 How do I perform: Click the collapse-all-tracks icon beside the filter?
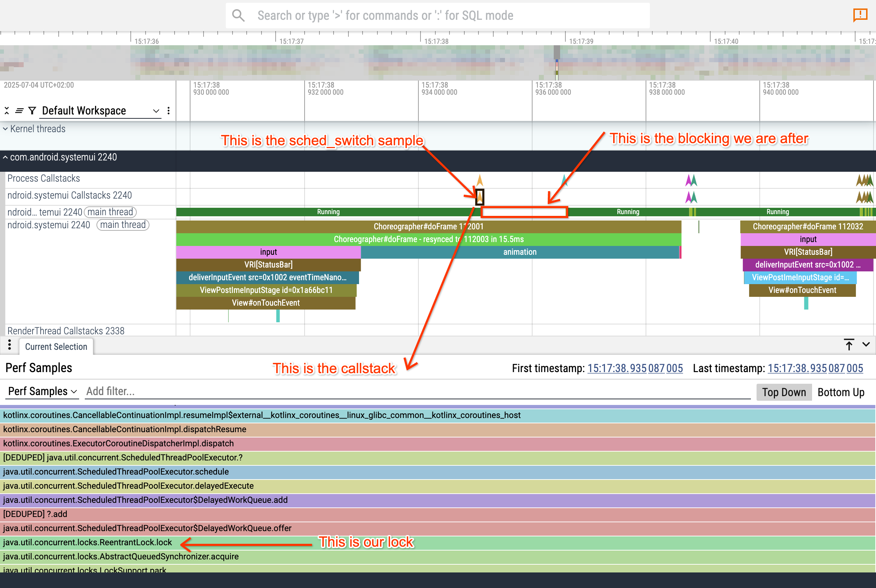pos(7,111)
